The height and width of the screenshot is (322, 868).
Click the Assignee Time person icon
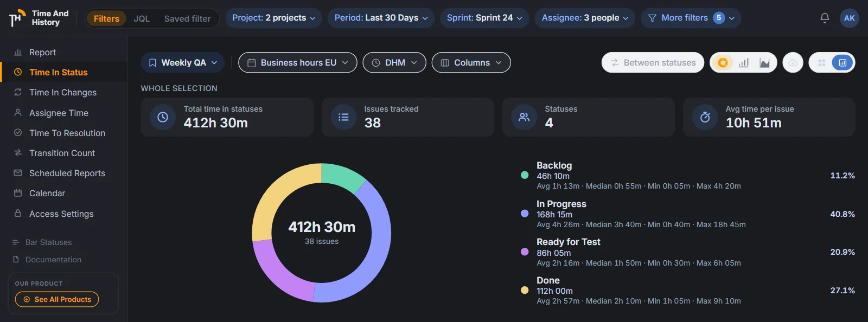pyautogui.click(x=18, y=112)
